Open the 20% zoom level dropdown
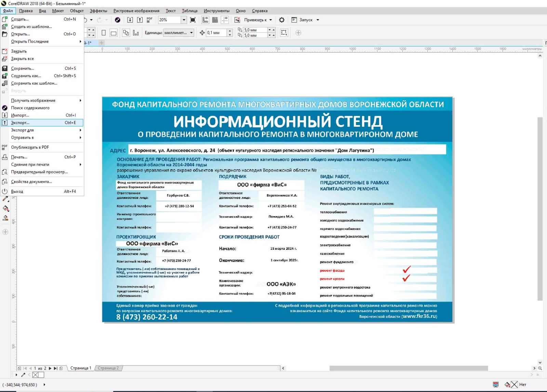The height and width of the screenshot is (392, 547). [184, 20]
